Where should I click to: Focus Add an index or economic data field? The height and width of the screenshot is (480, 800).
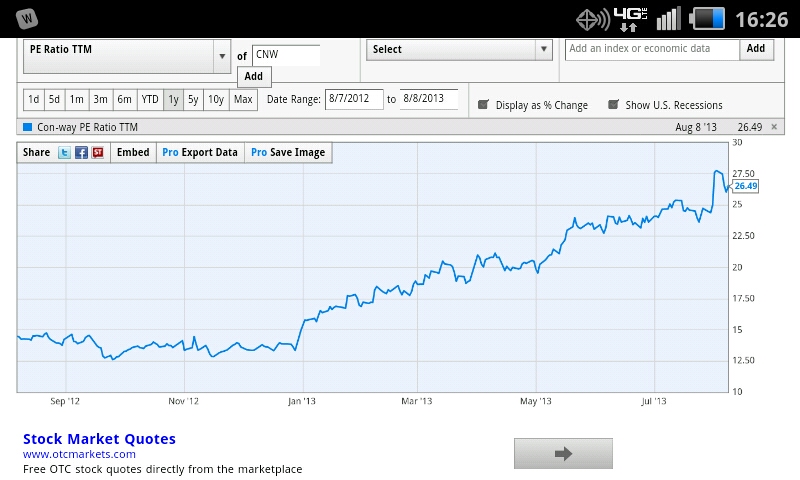(x=653, y=49)
